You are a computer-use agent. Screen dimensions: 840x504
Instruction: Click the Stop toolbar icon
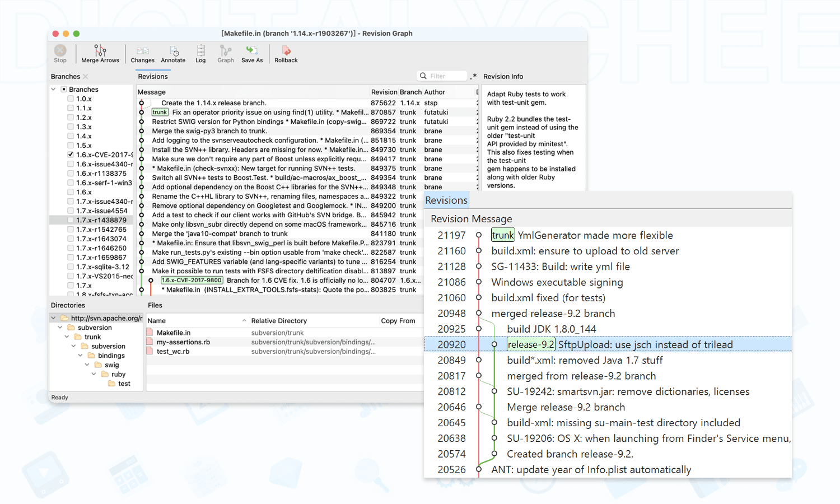[60, 53]
